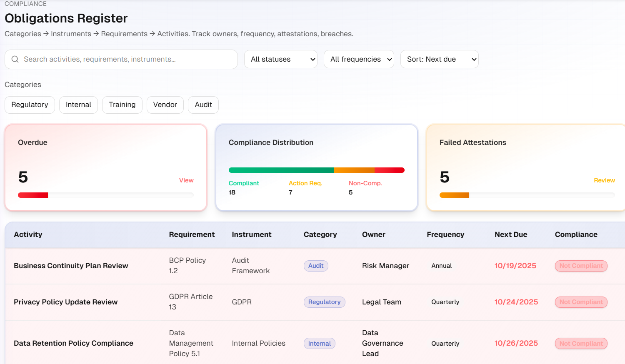
Task: Open the Sort: Next due dropdown
Action: coord(439,59)
